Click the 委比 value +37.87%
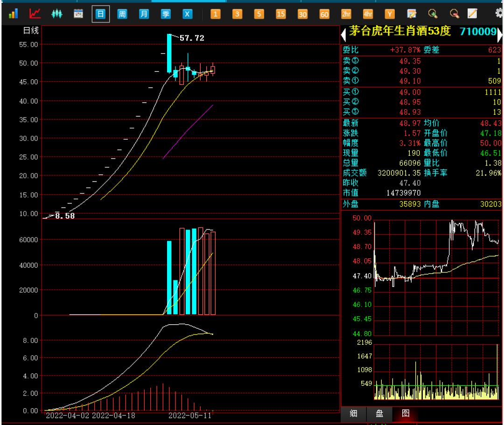 coord(405,50)
